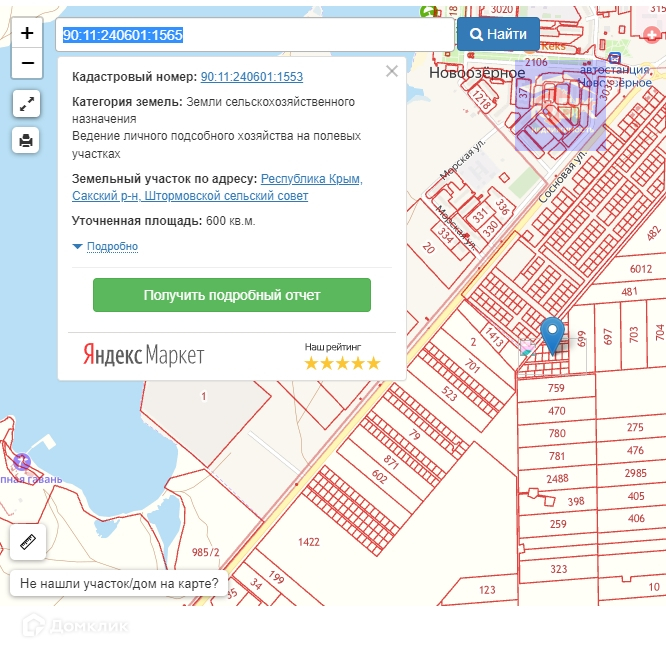
Task: Open cadastral number 90:11:240601:1553 link
Action: point(251,77)
